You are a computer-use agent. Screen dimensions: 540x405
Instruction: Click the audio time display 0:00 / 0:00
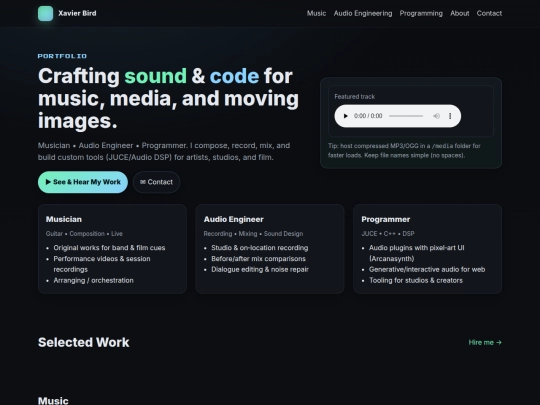tap(368, 116)
